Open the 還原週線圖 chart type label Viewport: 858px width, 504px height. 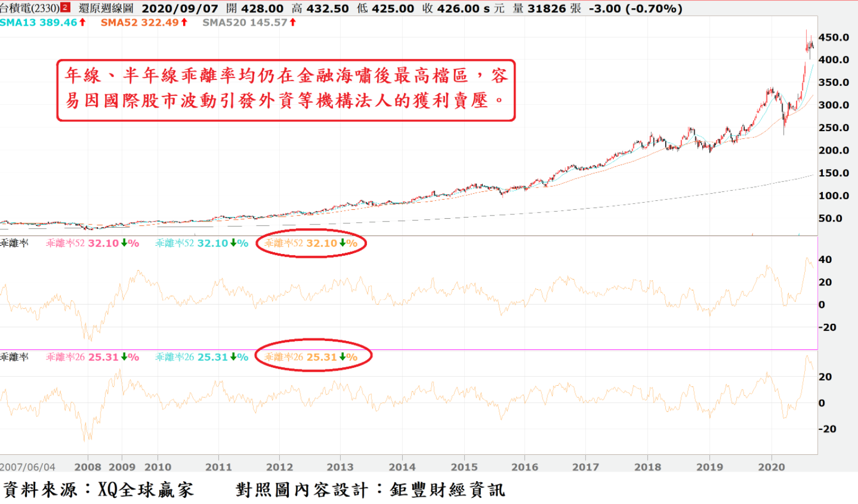(x=106, y=8)
